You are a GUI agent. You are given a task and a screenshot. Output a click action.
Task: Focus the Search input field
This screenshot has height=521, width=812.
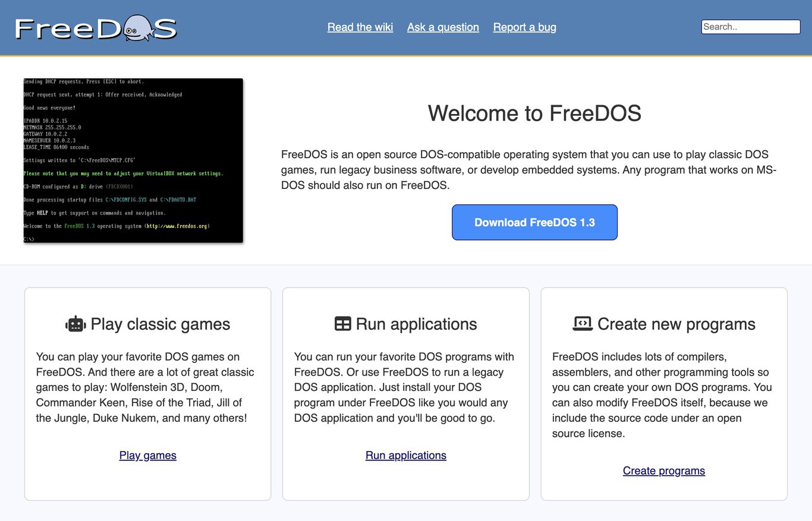pos(750,27)
